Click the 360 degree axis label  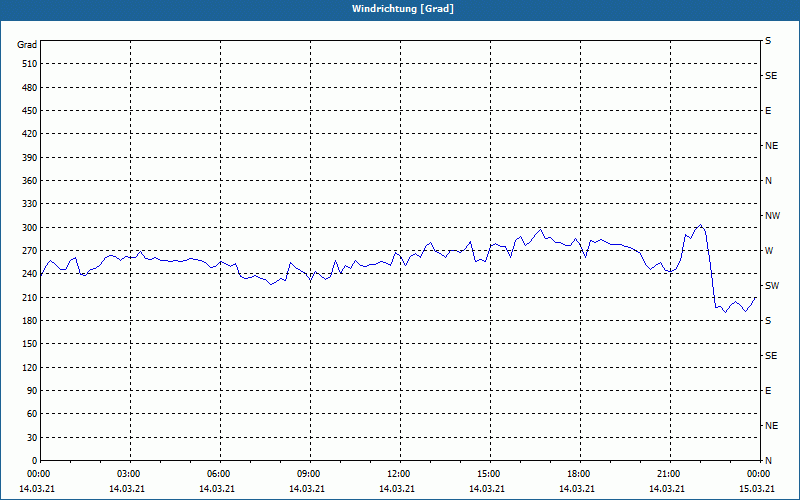(x=30, y=181)
